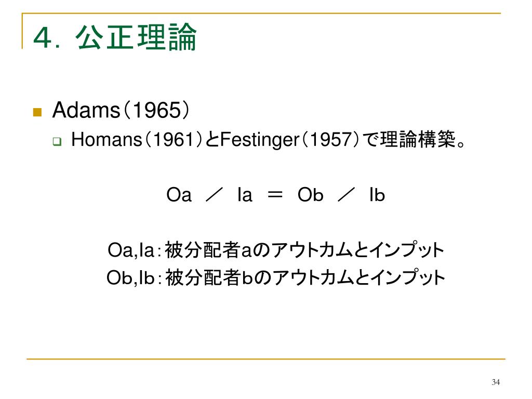Click the page number 34
Screen dimensions: 532x399
coord(496,382)
